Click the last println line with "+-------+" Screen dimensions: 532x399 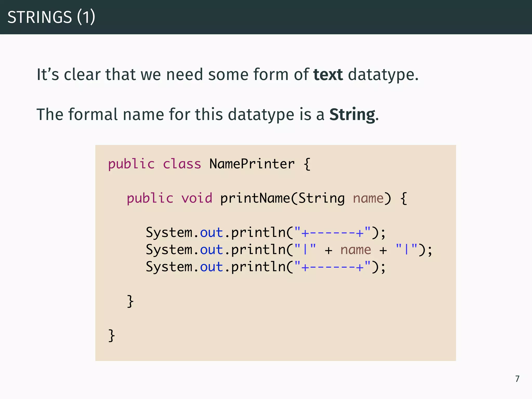pos(266,267)
